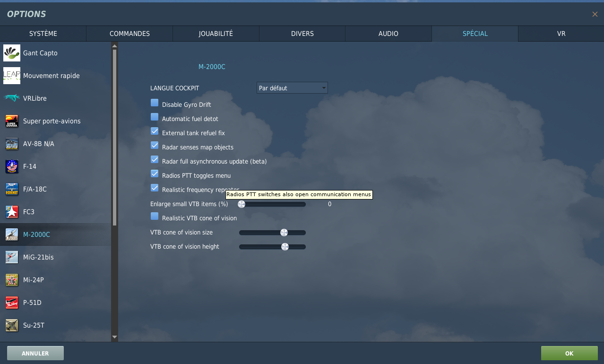This screenshot has height=364, width=604.
Task: Select Super porte-avions list entry
Action: click(56, 121)
